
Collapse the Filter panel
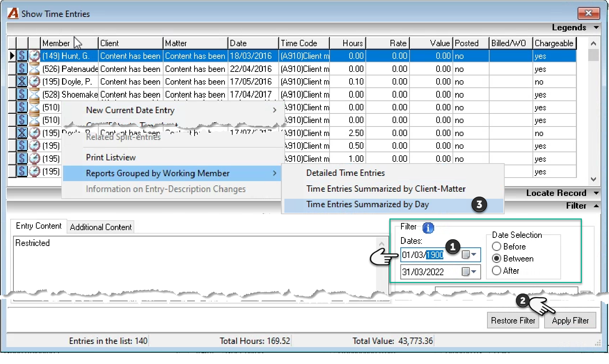[x=596, y=206]
